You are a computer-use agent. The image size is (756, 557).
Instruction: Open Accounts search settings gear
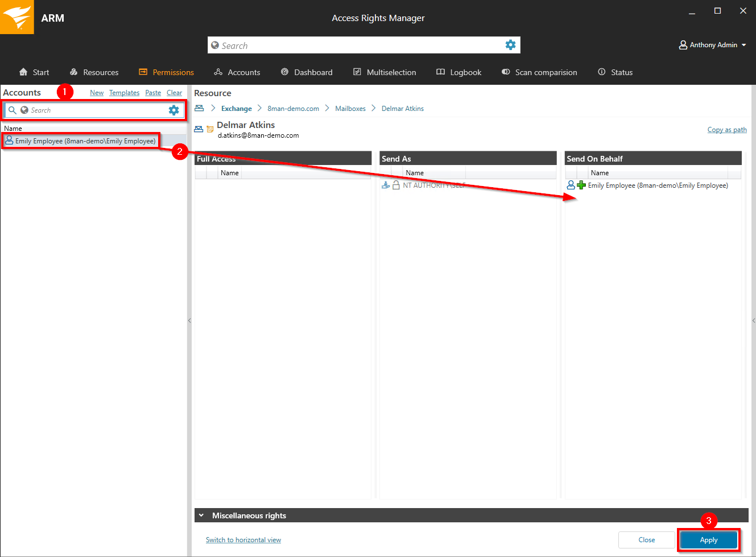pyautogui.click(x=173, y=110)
